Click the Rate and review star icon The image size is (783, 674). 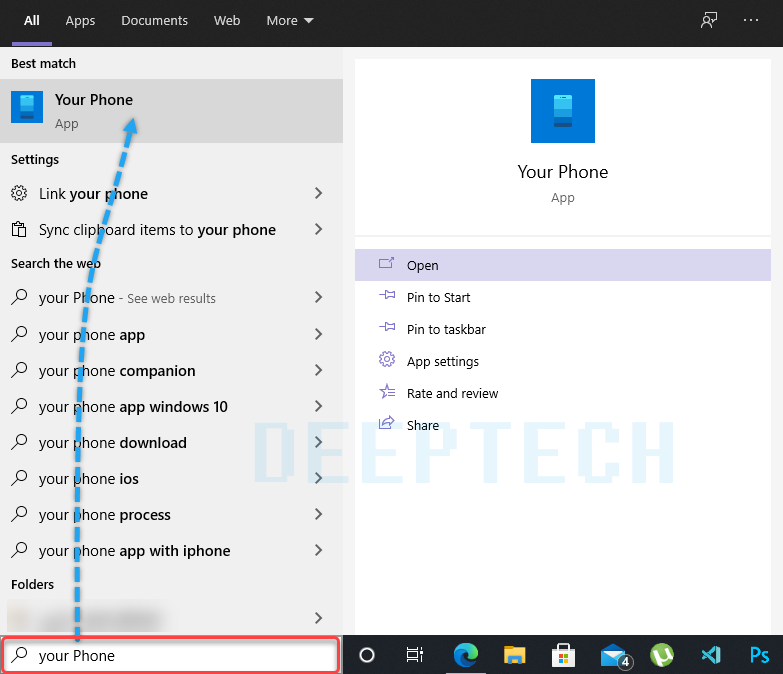(x=387, y=391)
